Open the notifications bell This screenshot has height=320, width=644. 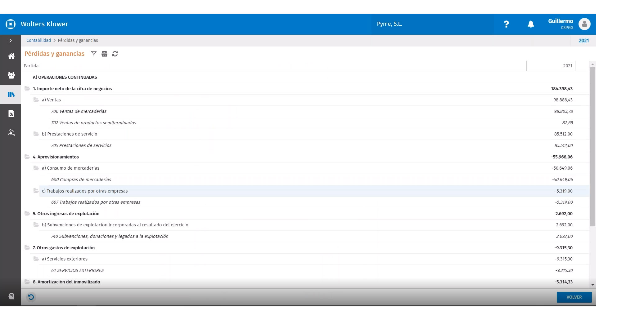pyautogui.click(x=531, y=24)
